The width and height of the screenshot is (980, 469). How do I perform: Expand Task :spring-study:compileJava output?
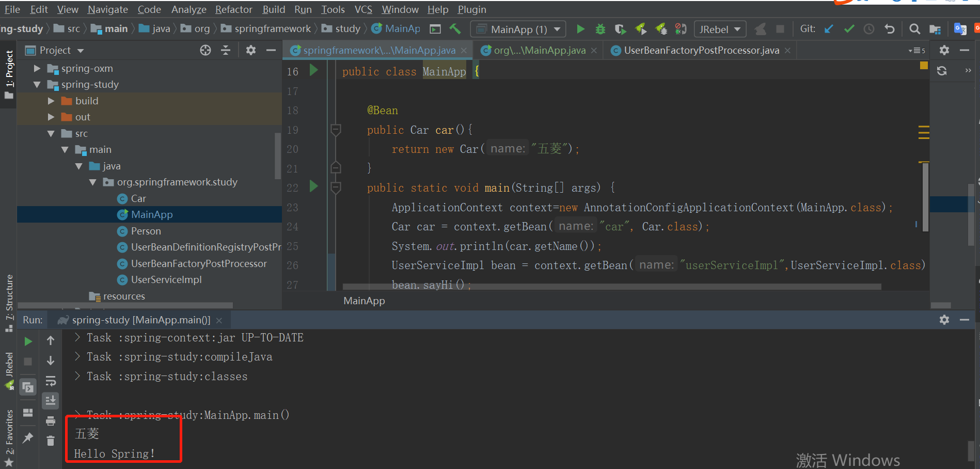[77, 356]
